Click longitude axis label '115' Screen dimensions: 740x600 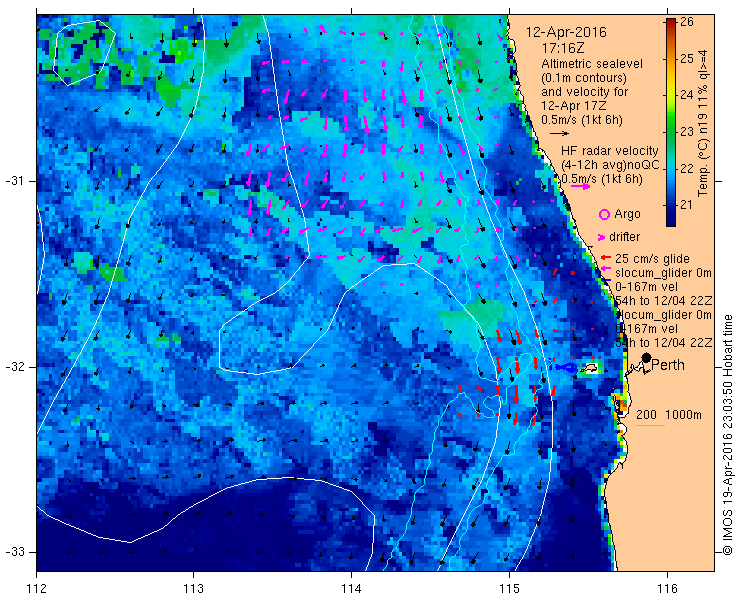pyautogui.click(x=509, y=589)
